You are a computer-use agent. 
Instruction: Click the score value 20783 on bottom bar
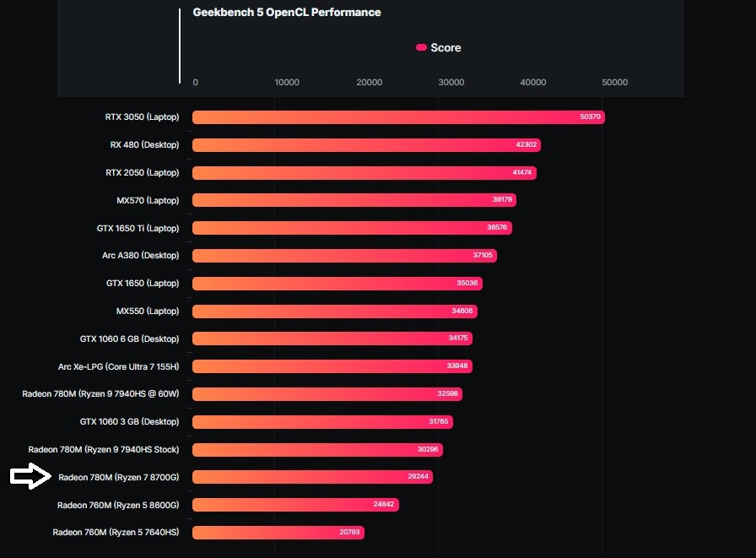pyautogui.click(x=349, y=532)
